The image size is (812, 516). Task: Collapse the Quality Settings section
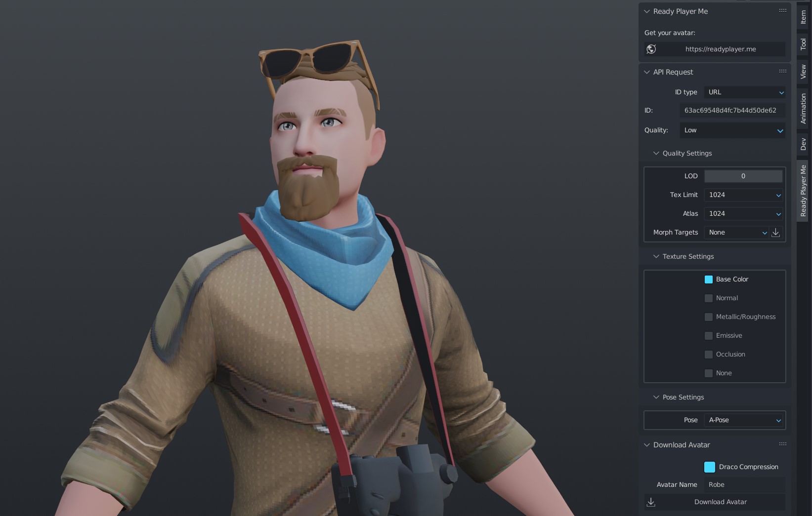(x=656, y=154)
